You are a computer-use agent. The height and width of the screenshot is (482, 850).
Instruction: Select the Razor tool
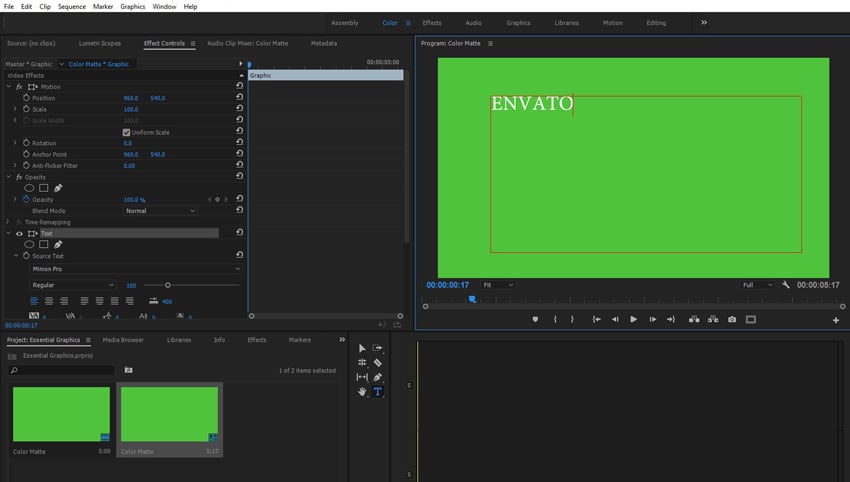point(378,363)
